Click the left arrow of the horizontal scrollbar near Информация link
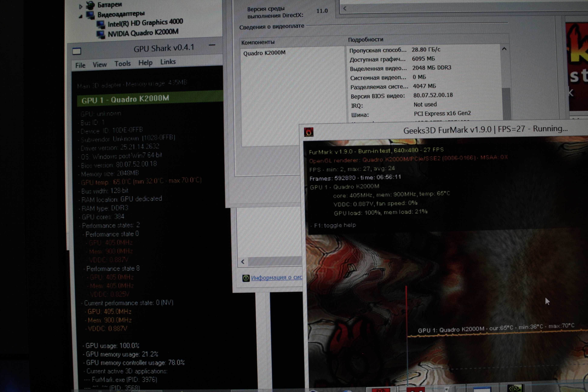588x392 pixels. coord(243,262)
